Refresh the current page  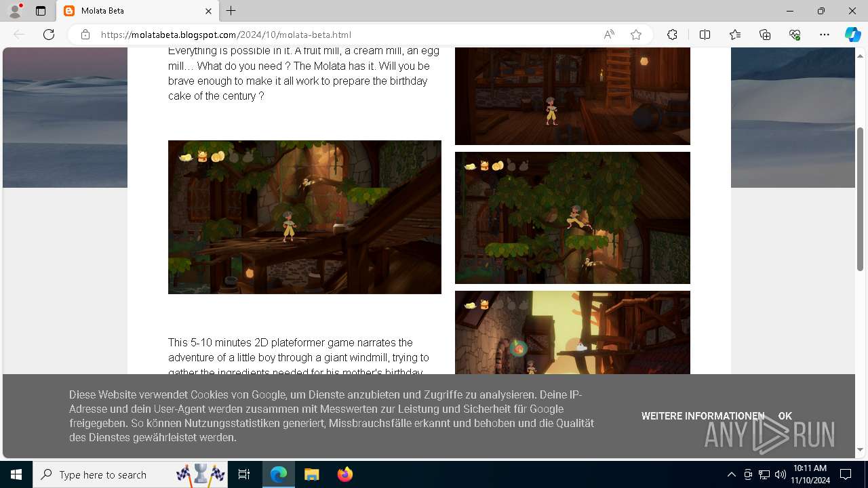pyautogui.click(x=49, y=35)
